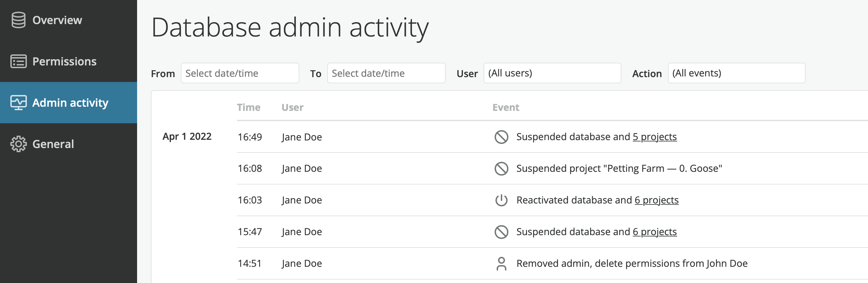
Task: Focus the To date/time field
Action: click(386, 73)
